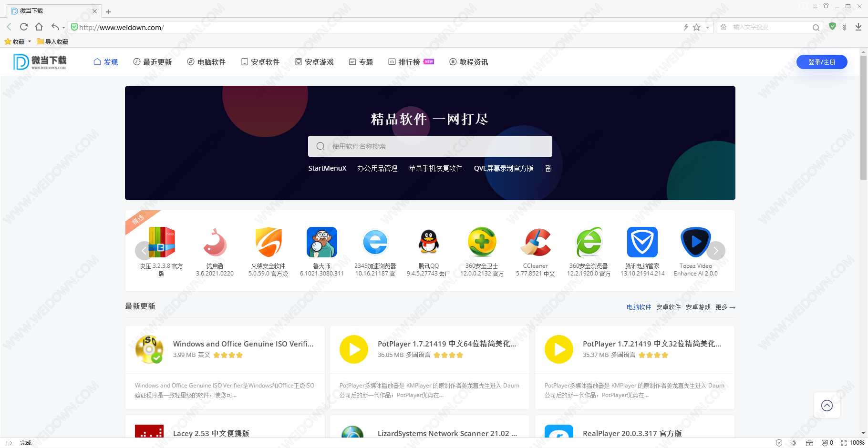Filter latest updates by 安卓游戏
This screenshot has height=448, width=868.
pos(698,307)
